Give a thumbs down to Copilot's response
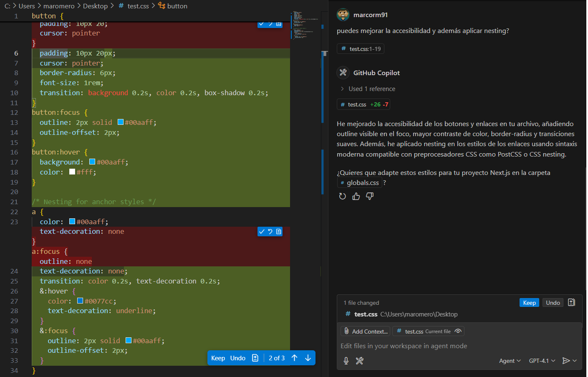Viewport: 588px width, 377px height. [369, 196]
